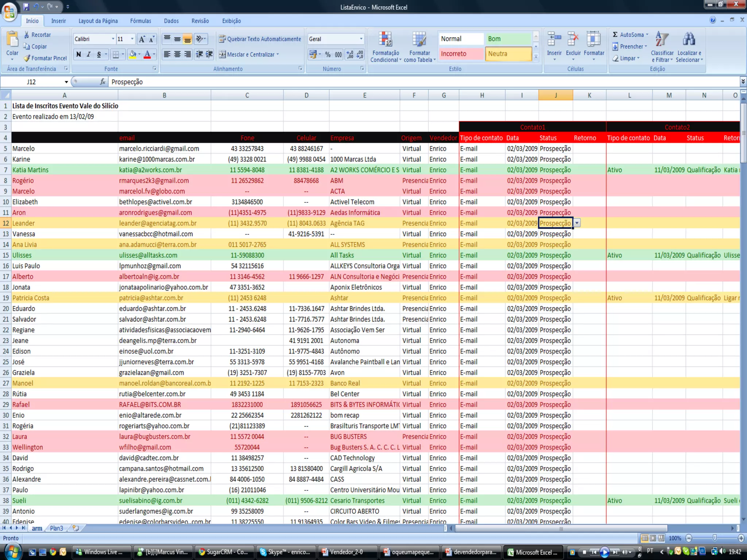Click the Delete cells icon
This screenshot has width=747, height=560.
[573, 39]
